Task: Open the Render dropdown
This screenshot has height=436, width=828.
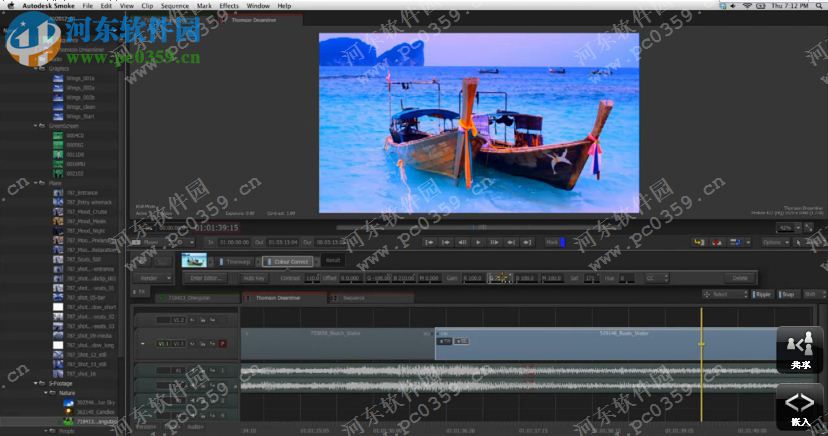Action: point(153,278)
